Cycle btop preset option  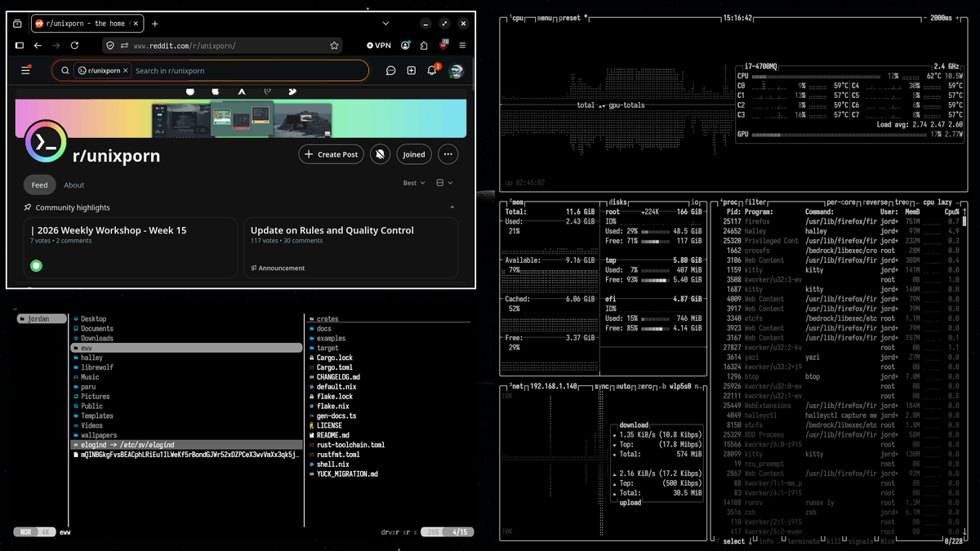click(x=571, y=17)
